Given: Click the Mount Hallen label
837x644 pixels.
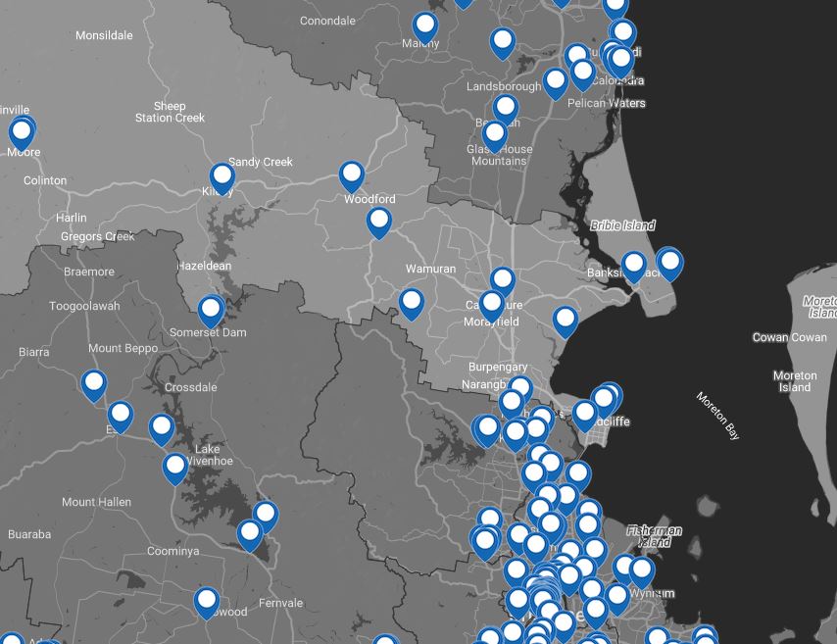Looking at the screenshot, I should point(96,502).
